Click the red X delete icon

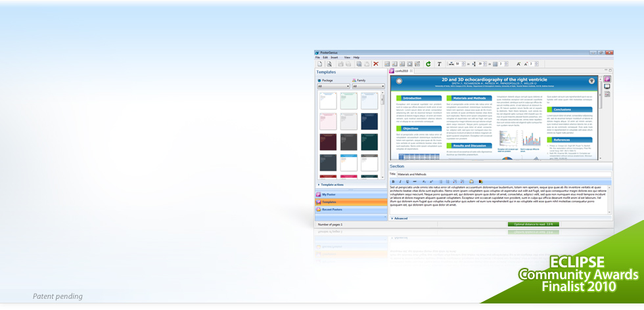[376, 64]
